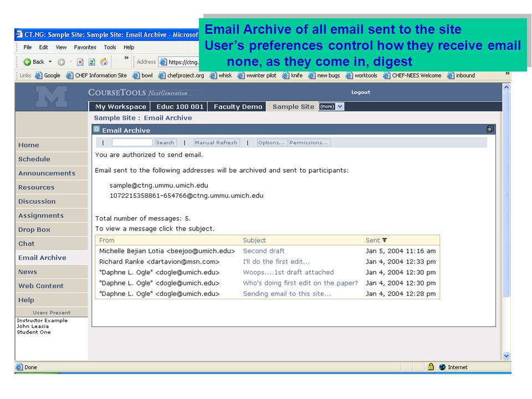
Task: Open the worktools bookmark
Action: pyautogui.click(x=362, y=75)
